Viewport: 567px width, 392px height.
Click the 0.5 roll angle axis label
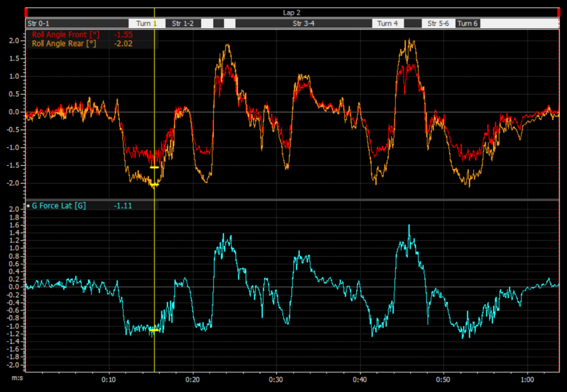pos(14,94)
